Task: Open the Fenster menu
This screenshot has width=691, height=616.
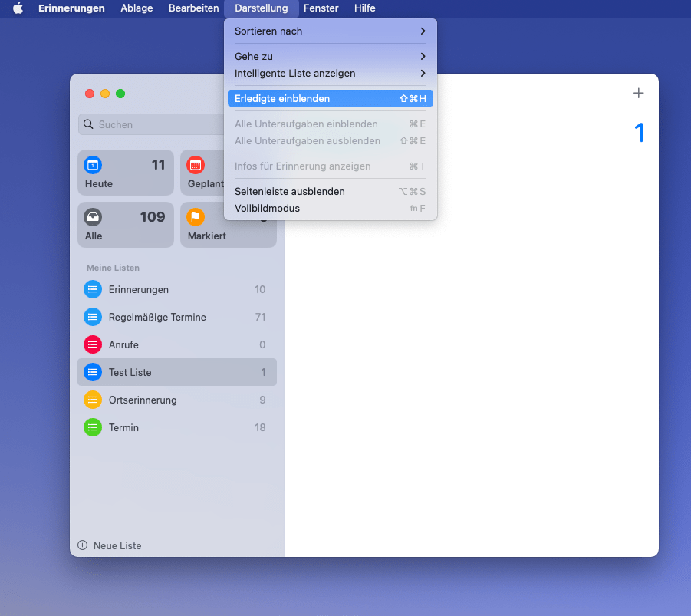Action: pos(321,8)
